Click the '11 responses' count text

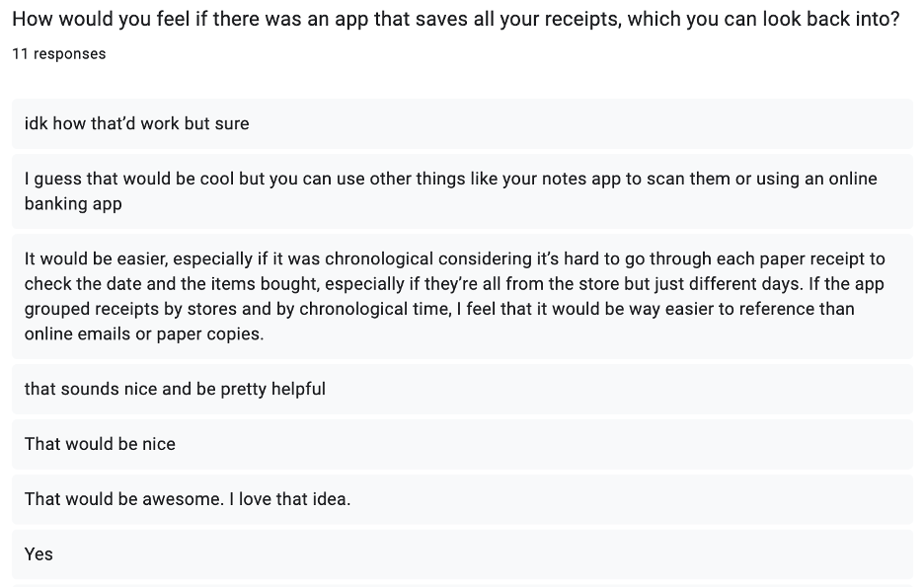(x=59, y=54)
